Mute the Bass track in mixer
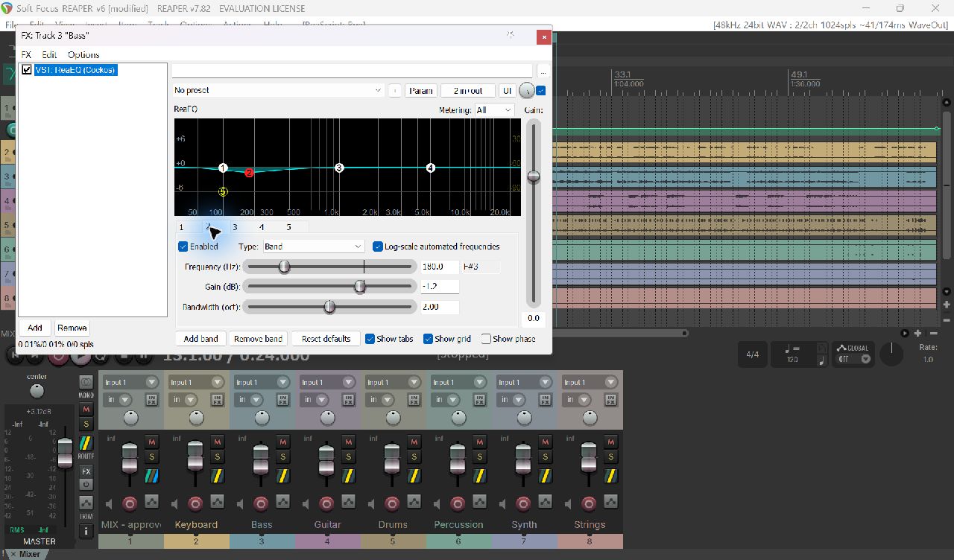 coord(282,442)
